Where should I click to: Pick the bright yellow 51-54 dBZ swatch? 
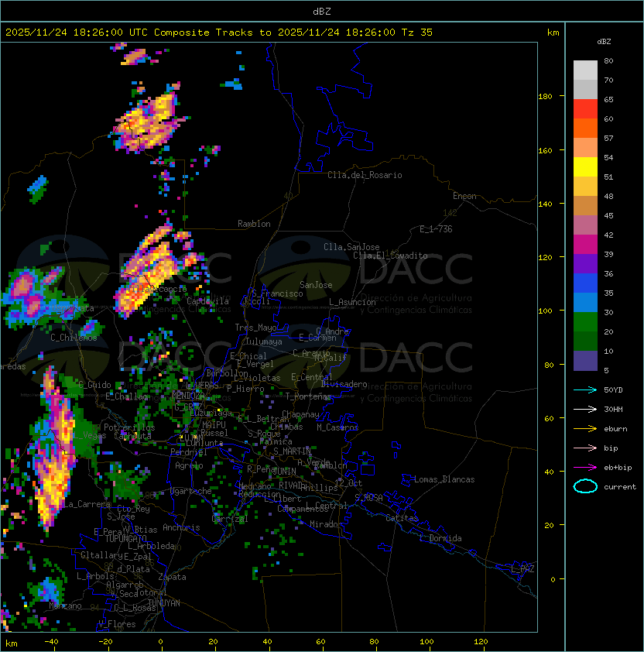(585, 167)
